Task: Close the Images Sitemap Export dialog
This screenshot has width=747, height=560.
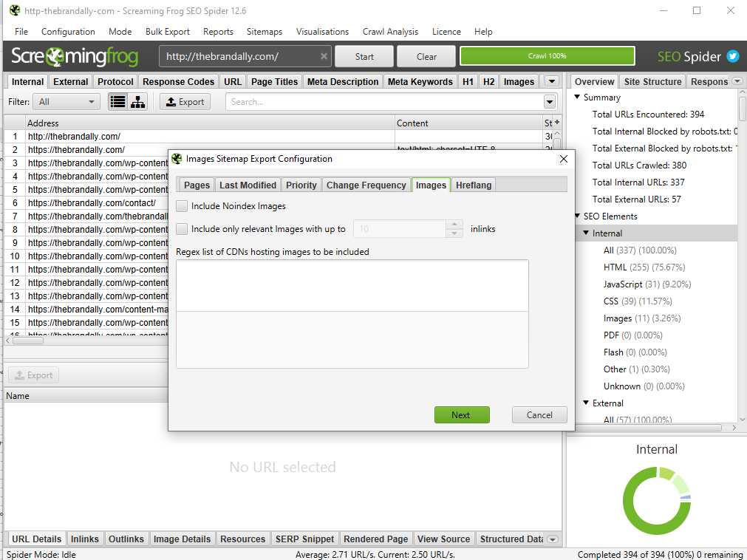Action: coord(564,159)
